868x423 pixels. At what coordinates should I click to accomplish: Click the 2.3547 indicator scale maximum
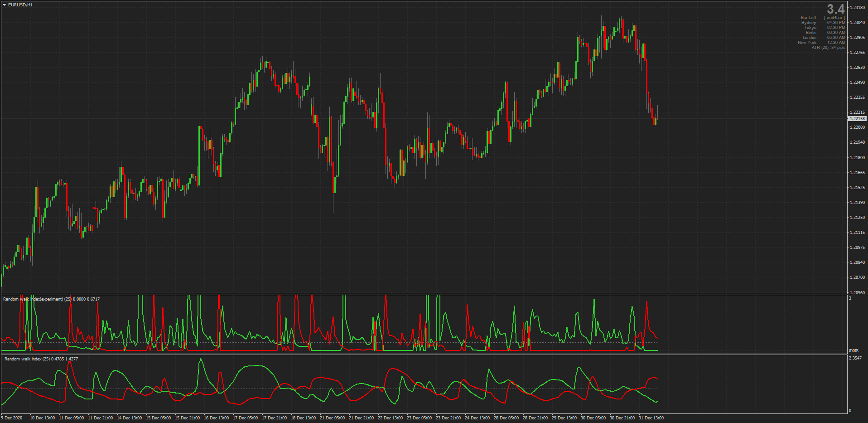pos(855,358)
